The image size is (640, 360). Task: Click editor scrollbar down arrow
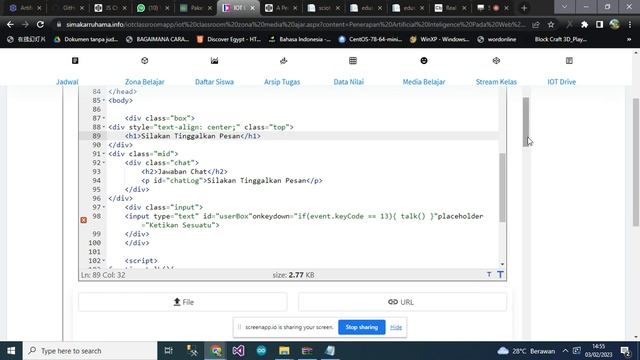(502, 264)
